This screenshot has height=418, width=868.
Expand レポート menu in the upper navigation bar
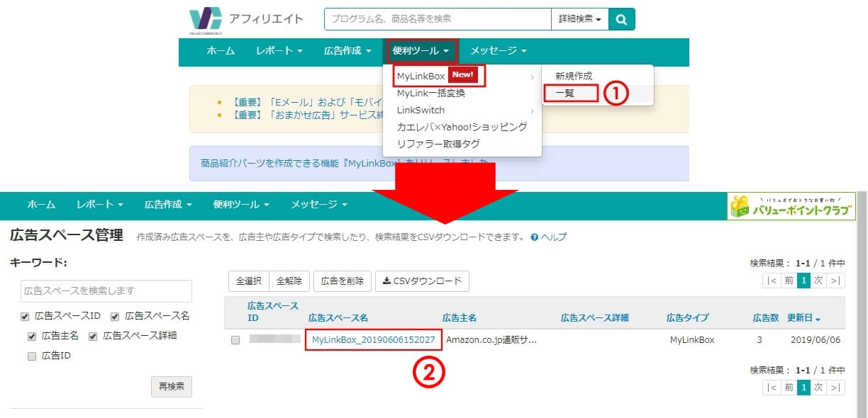click(279, 51)
